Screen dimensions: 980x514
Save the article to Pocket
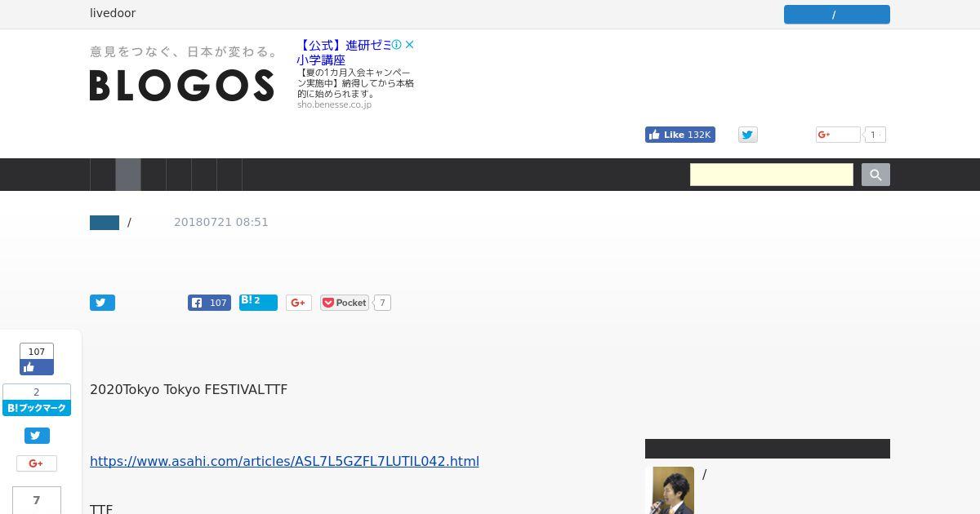coord(345,303)
